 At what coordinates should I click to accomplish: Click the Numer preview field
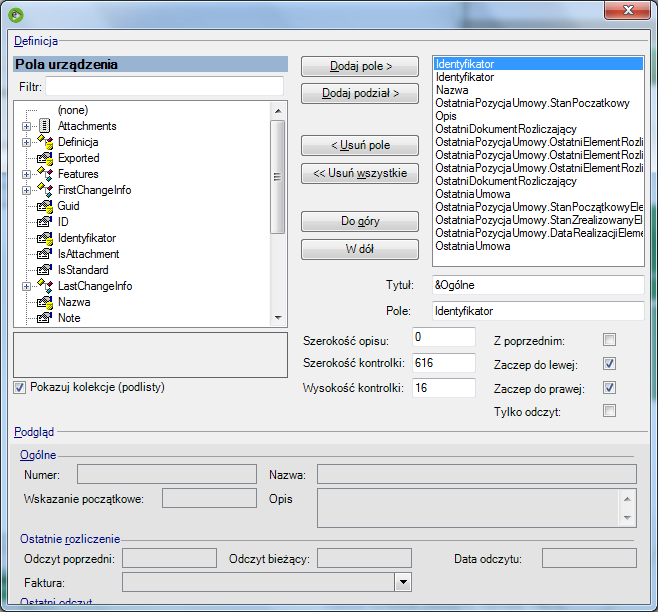(167, 474)
